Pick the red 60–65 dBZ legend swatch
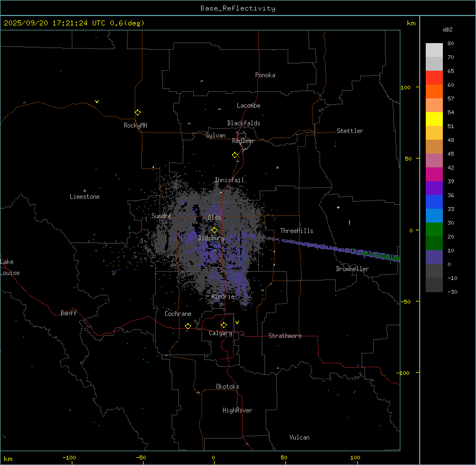 [434, 77]
